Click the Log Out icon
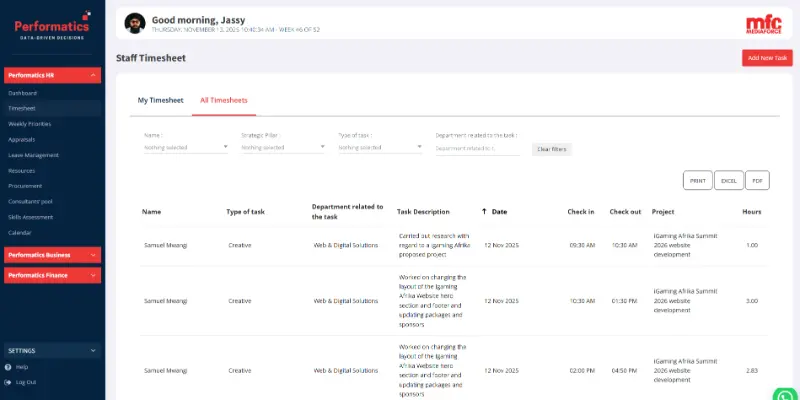Image resolution: width=800 pixels, height=400 pixels. pos(8,382)
